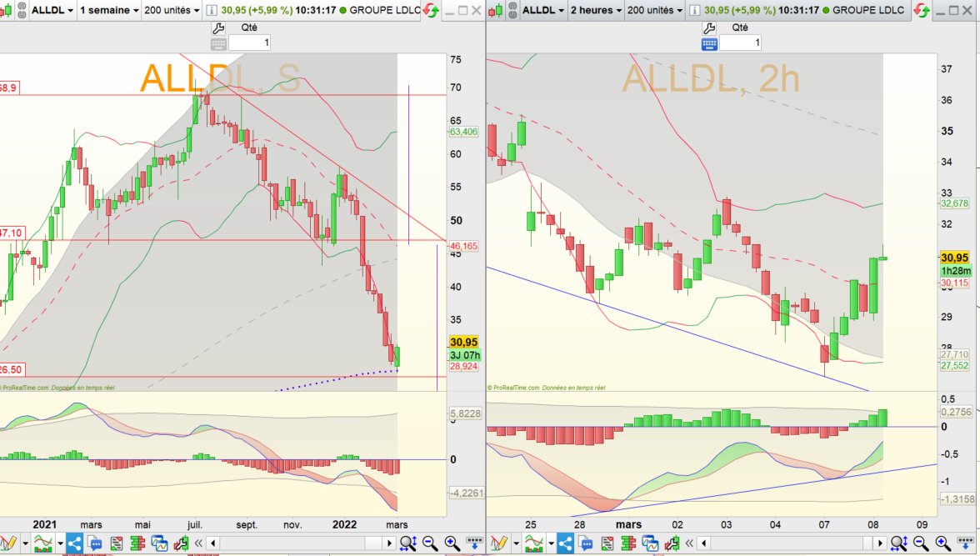This screenshot has height=556, width=980.
Task: Click 26,50 price level label on weekly chart
Action: (12, 369)
